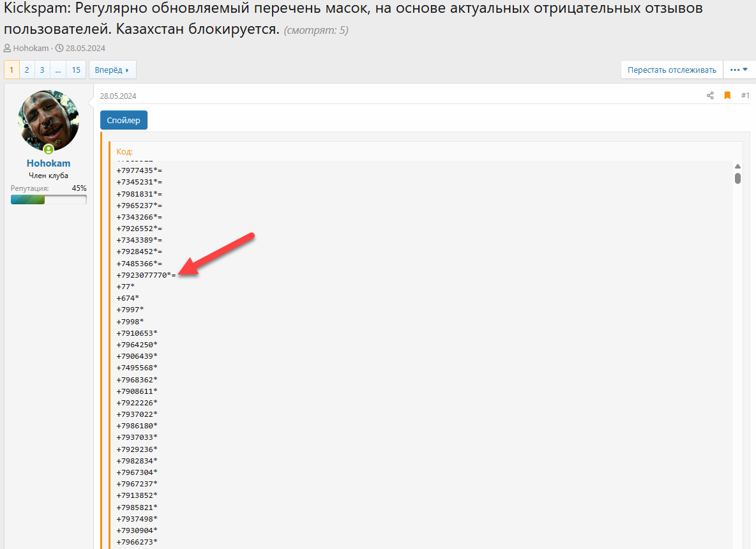Click the reputation progress bar
This screenshot has width=756, height=549.
point(49,200)
